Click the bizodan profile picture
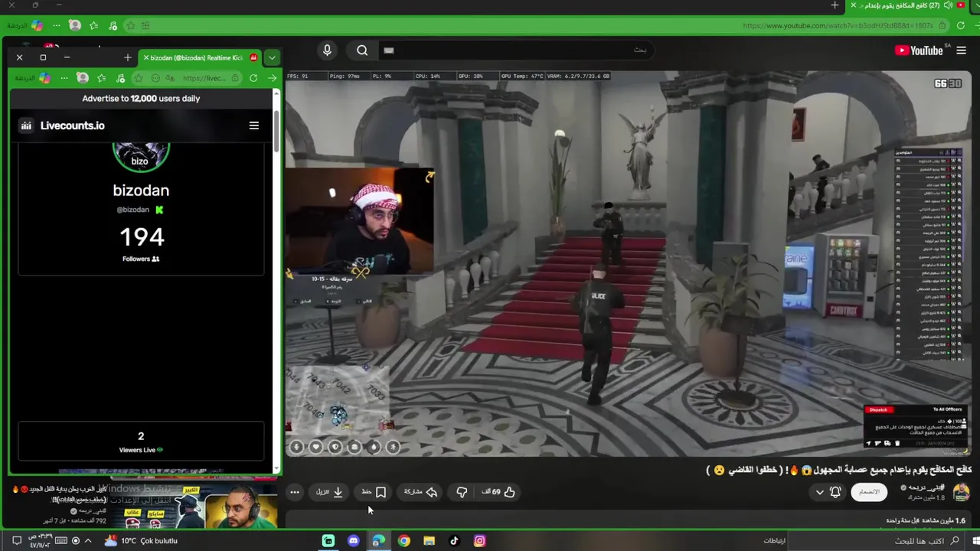Image resolution: width=980 pixels, height=551 pixels. point(141,156)
